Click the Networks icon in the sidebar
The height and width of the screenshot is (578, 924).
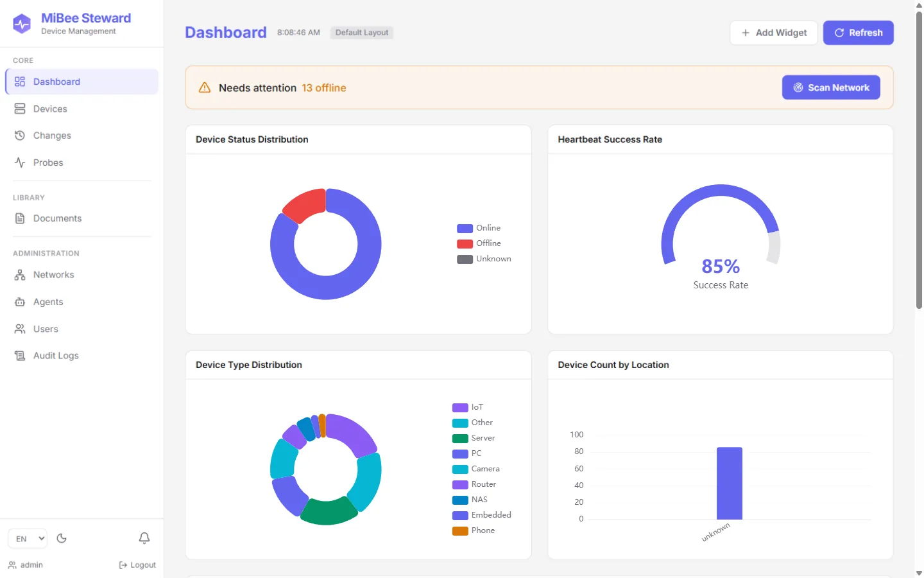20,275
